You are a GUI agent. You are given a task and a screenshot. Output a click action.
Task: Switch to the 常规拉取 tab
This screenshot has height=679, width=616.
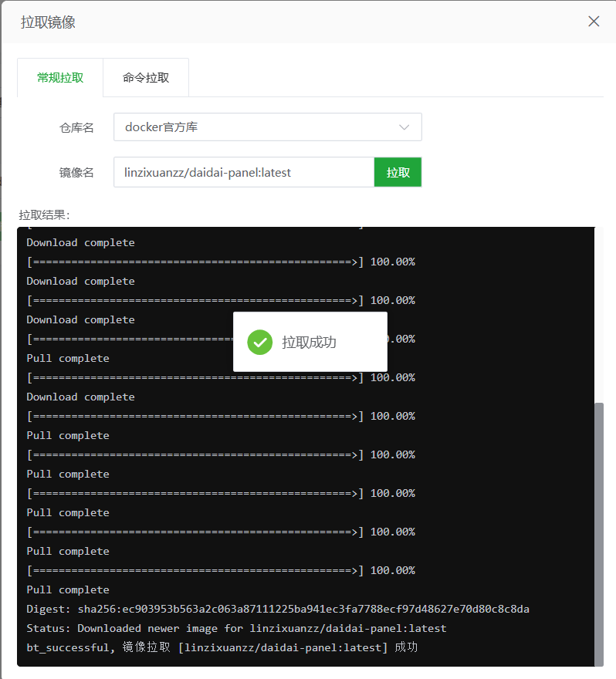(x=60, y=78)
